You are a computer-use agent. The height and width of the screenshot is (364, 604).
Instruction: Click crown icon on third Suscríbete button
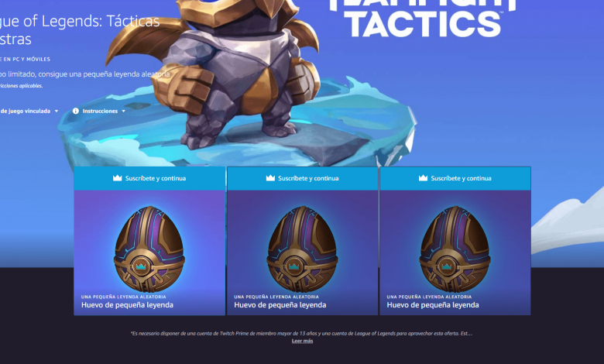[423, 178]
